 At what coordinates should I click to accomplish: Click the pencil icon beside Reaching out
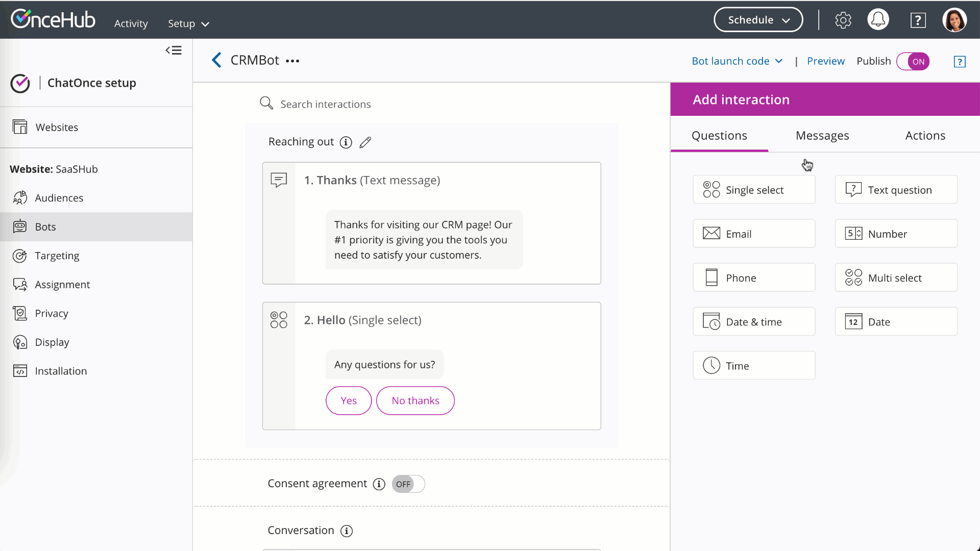coord(365,142)
